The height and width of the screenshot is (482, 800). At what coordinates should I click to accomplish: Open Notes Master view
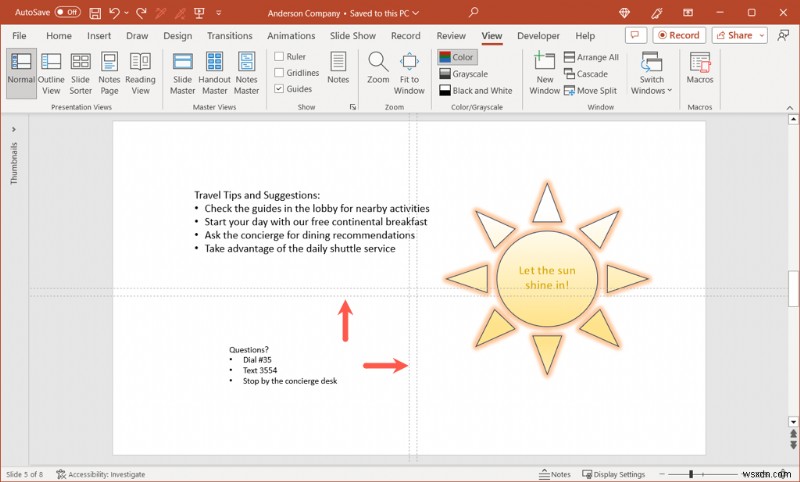pos(246,73)
